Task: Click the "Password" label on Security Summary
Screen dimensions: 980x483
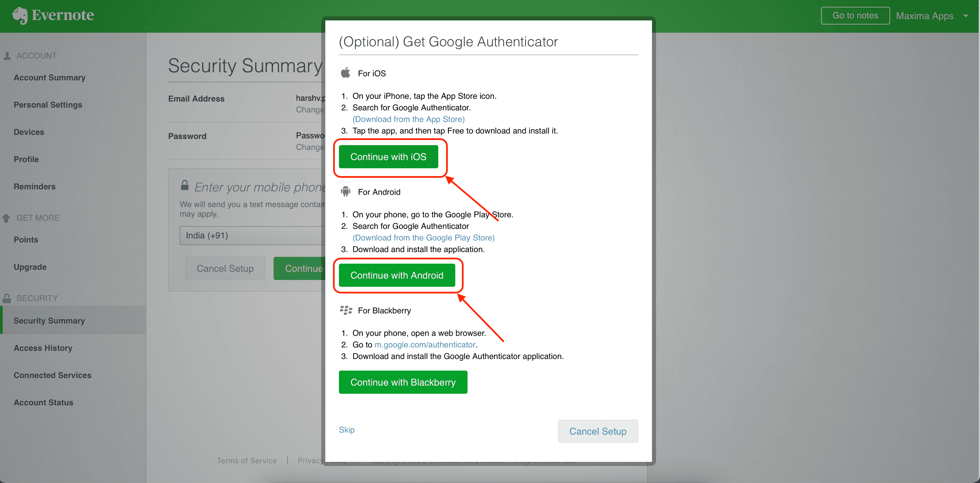Action: 187,136
